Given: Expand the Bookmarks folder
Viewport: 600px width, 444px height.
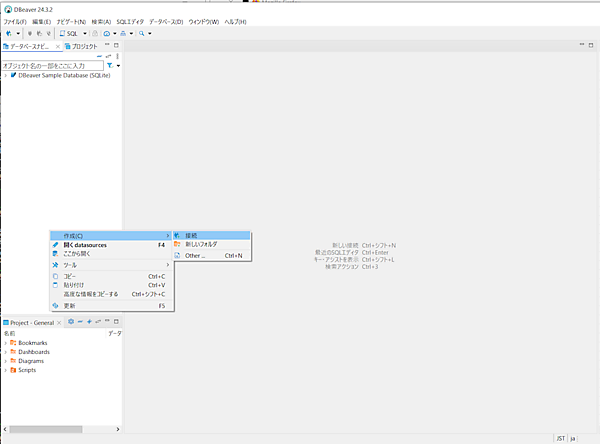Looking at the screenshot, I should tap(5, 342).
